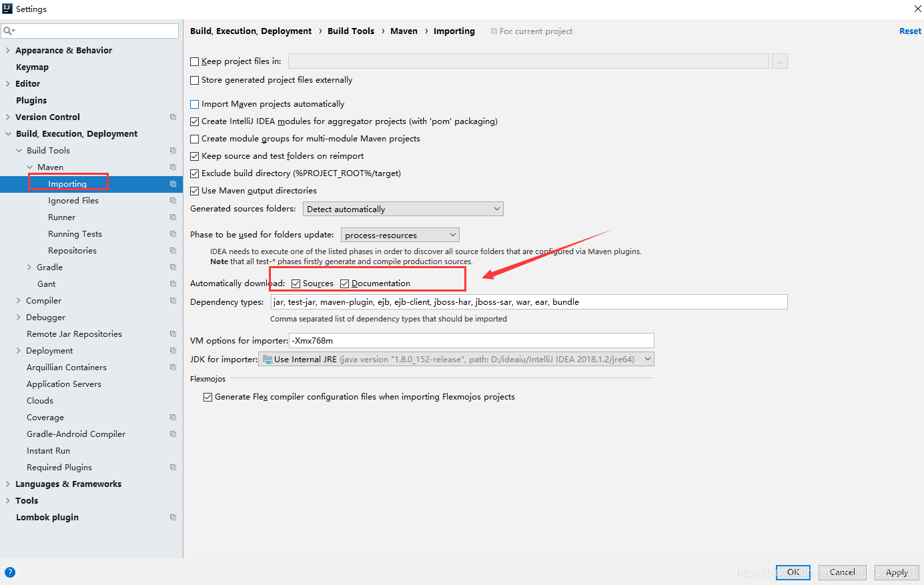Click project-level icon beside Coverage
The height and width of the screenshot is (585, 924).
click(173, 417)
